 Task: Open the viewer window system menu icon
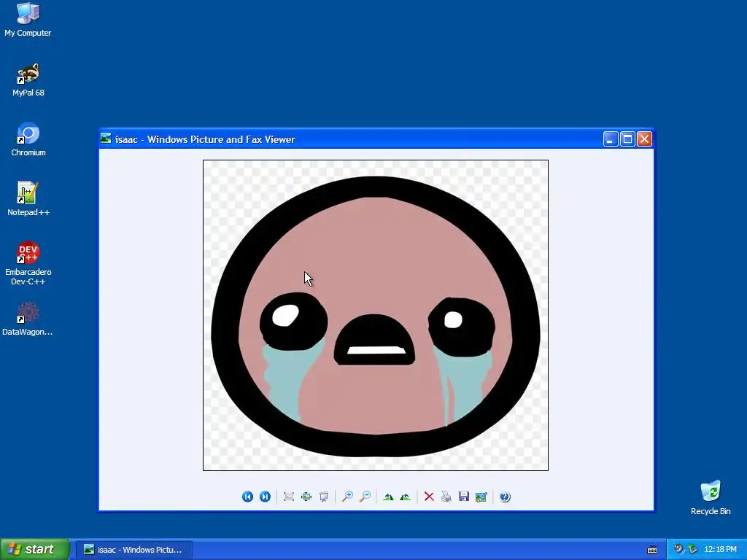pyautogui.click(x=106, y=139)
